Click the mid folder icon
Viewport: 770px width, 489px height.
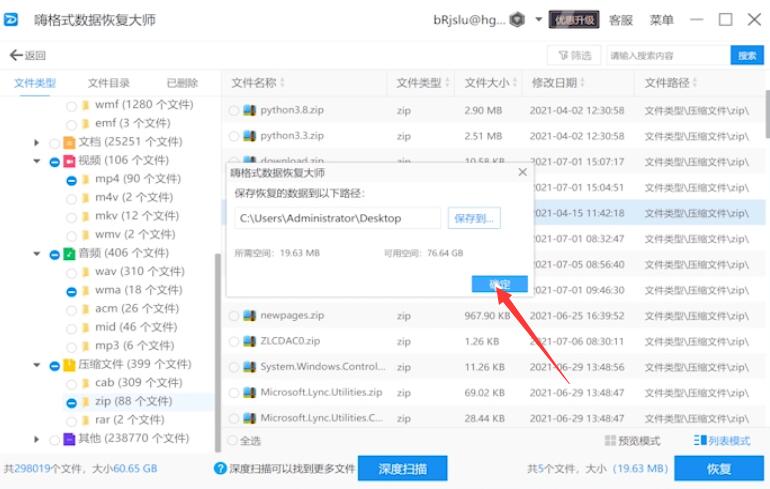[86, 327]
